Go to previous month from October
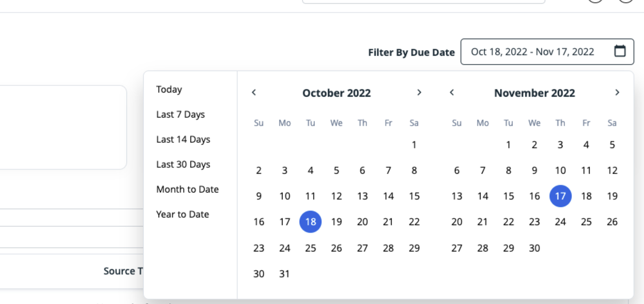Image resolution: width=644 pixels, height=304 pixels. point(254,93)
